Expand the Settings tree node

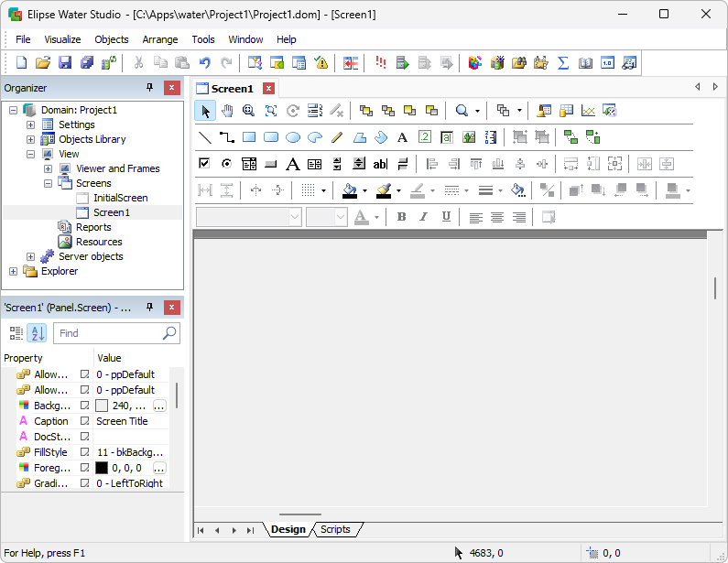30,125
